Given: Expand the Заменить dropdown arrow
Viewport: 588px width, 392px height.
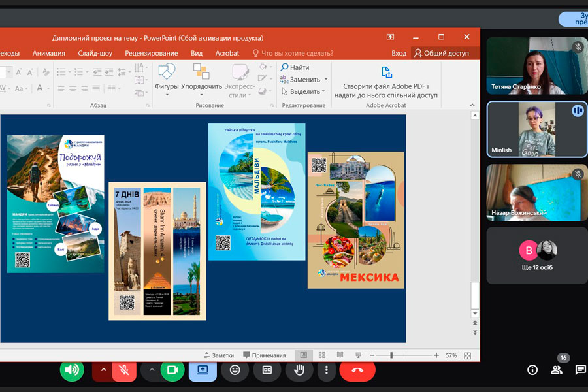Looking at the screenshot, I should click(325, 80).
